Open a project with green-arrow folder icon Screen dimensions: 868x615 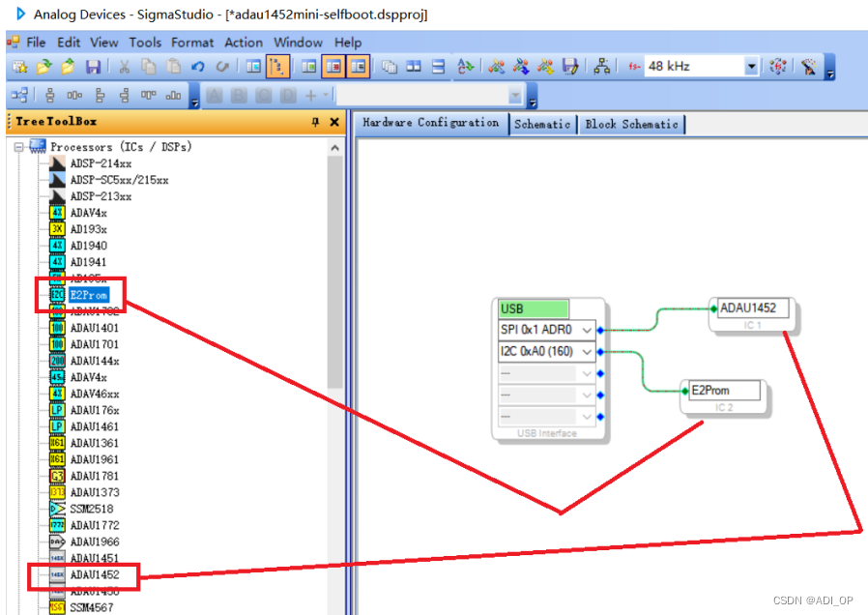click(43, 67)
